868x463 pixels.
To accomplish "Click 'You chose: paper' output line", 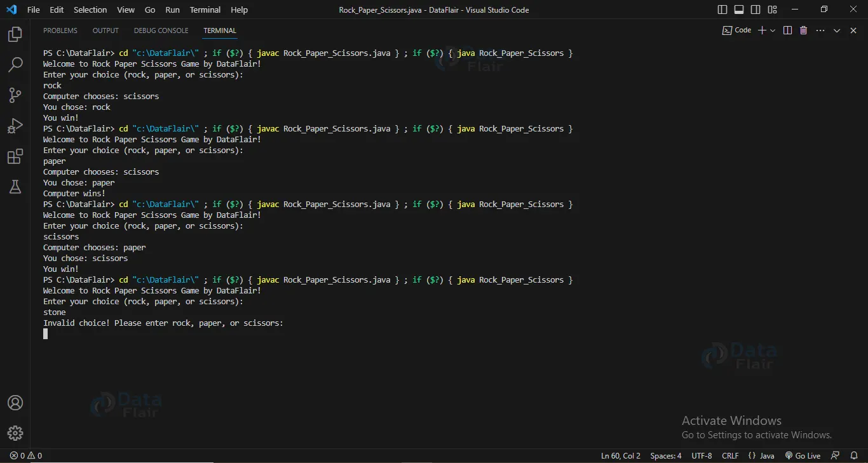I will pyautogui.click(x=79, y=182).
